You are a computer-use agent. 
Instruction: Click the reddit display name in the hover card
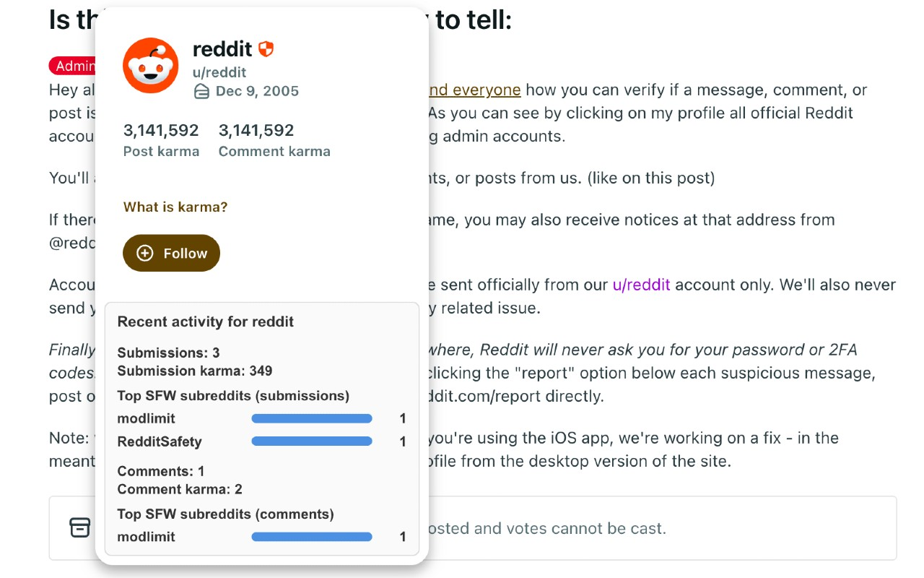pos(222,49)
